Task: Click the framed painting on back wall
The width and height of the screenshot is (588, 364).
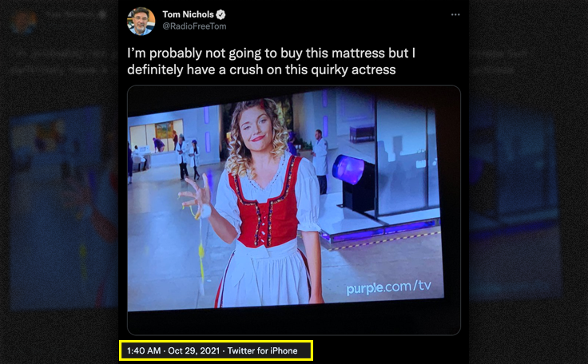Action: (x=165, y=130)
